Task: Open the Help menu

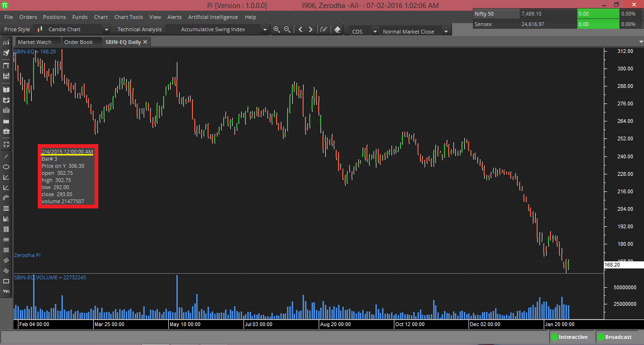Action: click(x=251, y=17)
